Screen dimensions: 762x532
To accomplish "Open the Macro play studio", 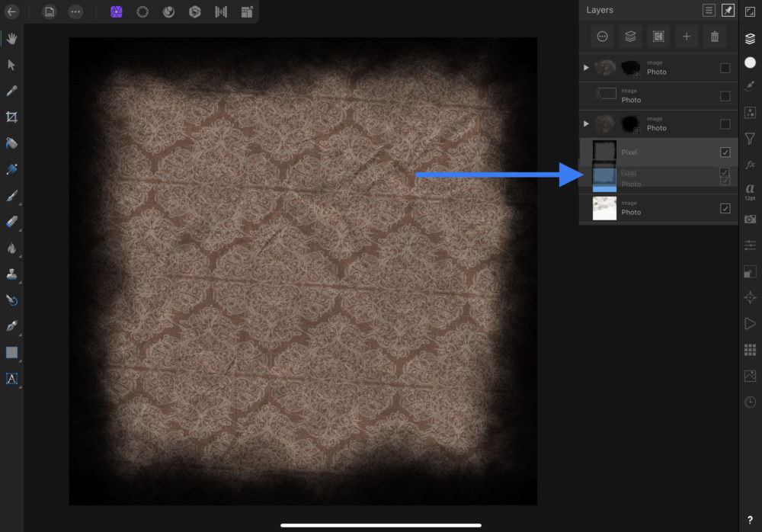I will [x=750, y=323].
